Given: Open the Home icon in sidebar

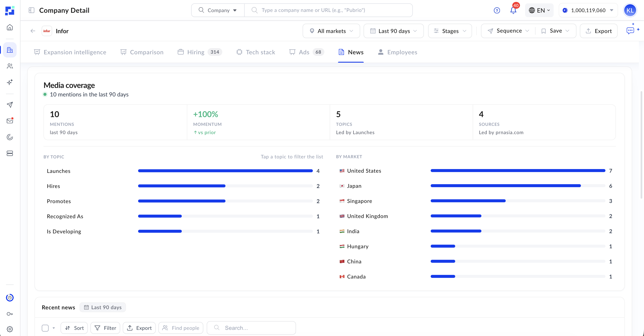Looking at the screenshot, I should click(x=10, y=27).
